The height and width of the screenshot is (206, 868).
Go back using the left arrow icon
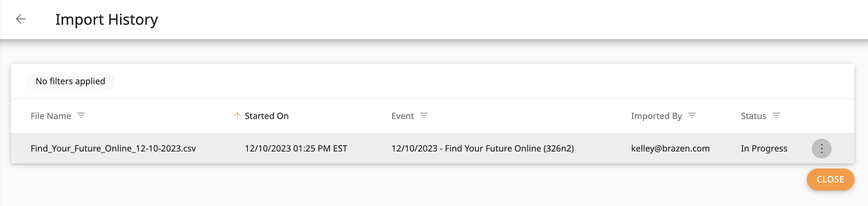[21, 19]
